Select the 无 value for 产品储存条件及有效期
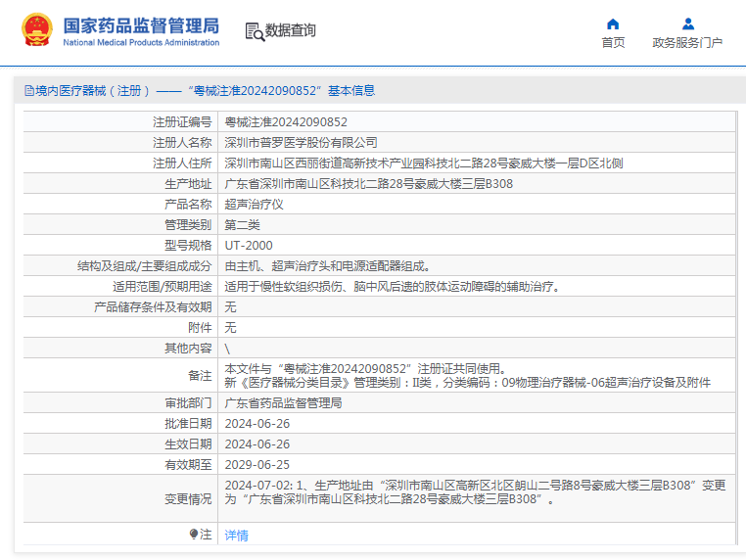 point(230,306)
